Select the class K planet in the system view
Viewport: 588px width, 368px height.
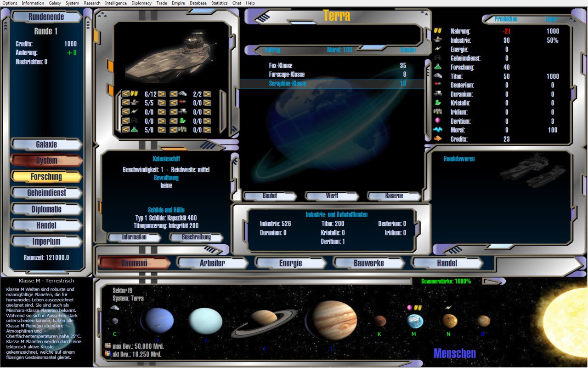tap(379, 321)
